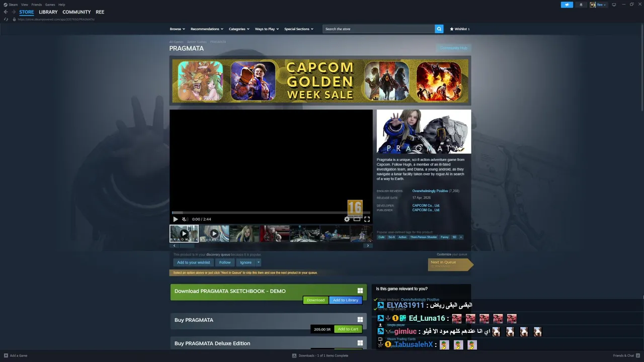644x362 pixels.
Task: Enter fullscreen video mode
Action: (x=367, y=219)
